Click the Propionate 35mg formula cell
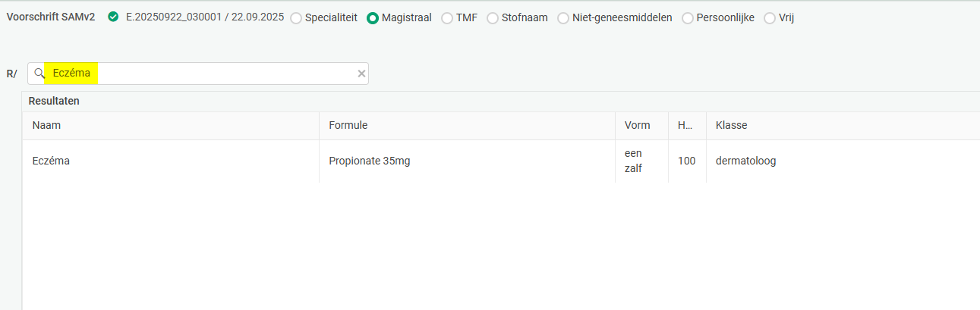Screen dimensions: 980x310 (369, 161)
